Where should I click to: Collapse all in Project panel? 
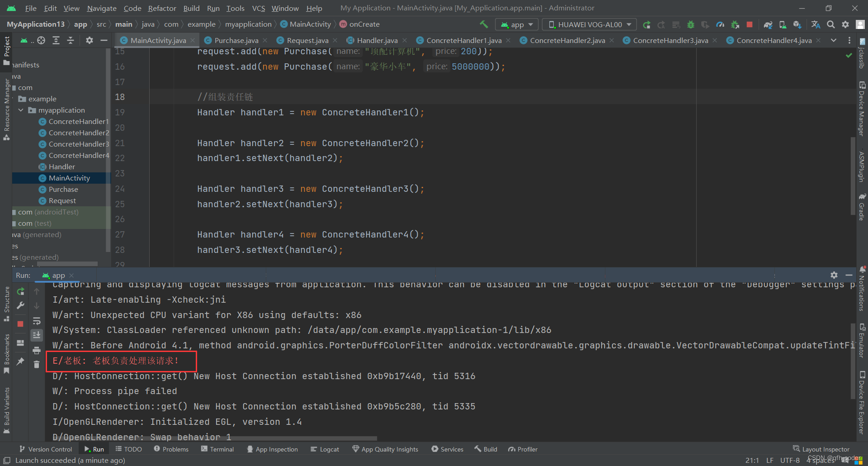[71, 40]
